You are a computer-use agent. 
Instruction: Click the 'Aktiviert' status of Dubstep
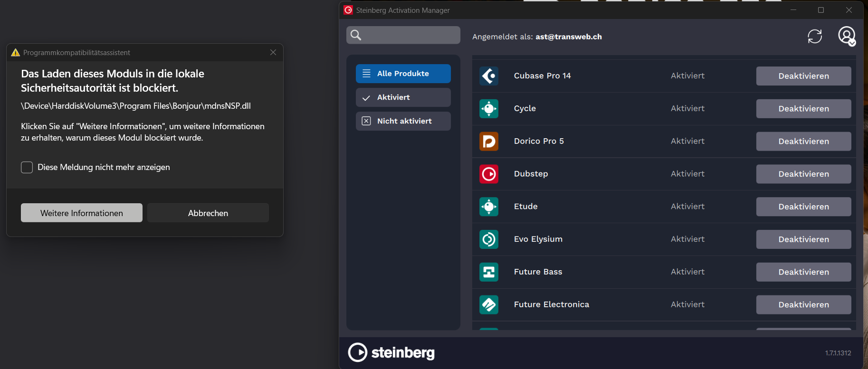click(687, 174)
